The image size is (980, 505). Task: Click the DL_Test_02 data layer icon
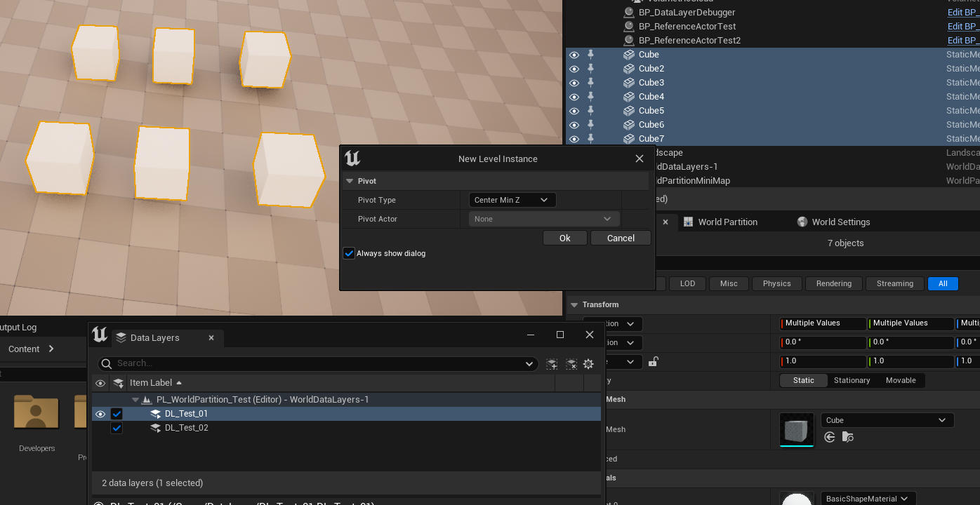155,428
